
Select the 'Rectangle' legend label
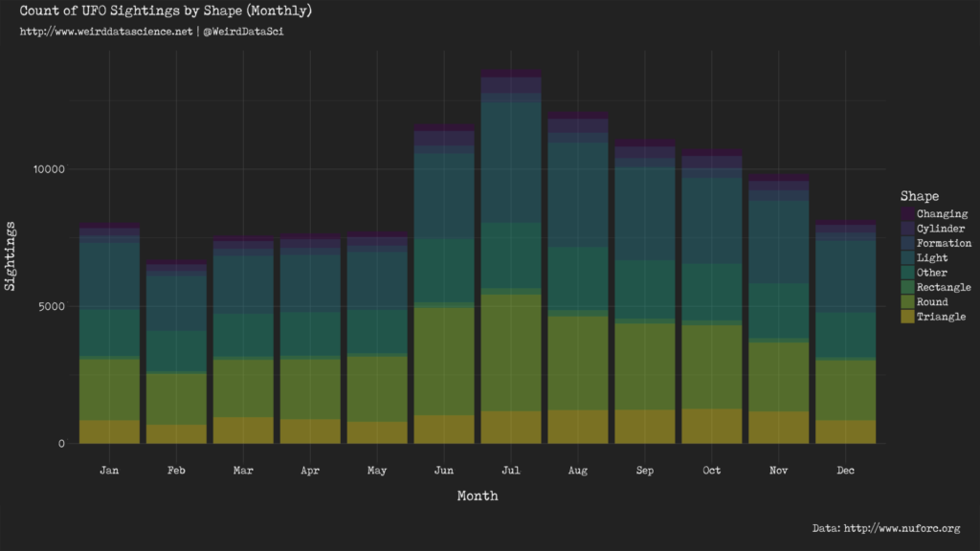coord(944,287)
